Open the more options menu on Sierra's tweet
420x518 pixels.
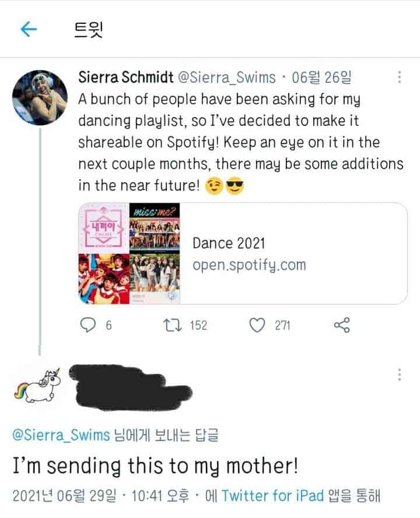(x=400, y=78)
